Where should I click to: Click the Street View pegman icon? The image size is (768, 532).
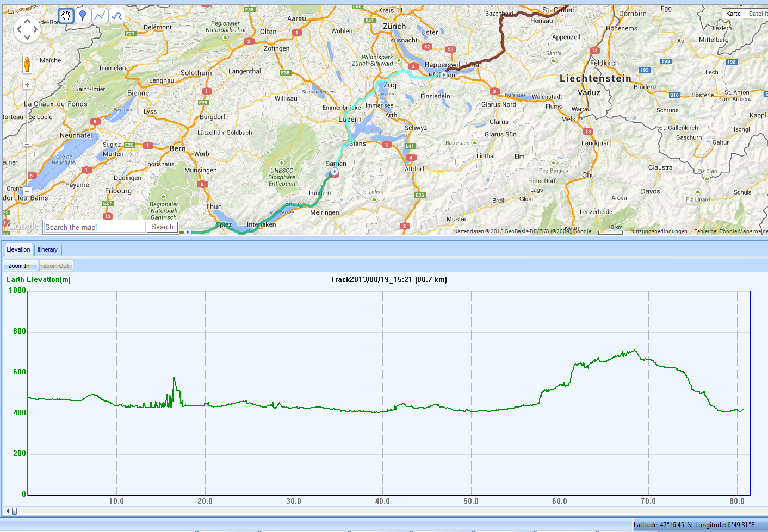(x=27, y=64)
